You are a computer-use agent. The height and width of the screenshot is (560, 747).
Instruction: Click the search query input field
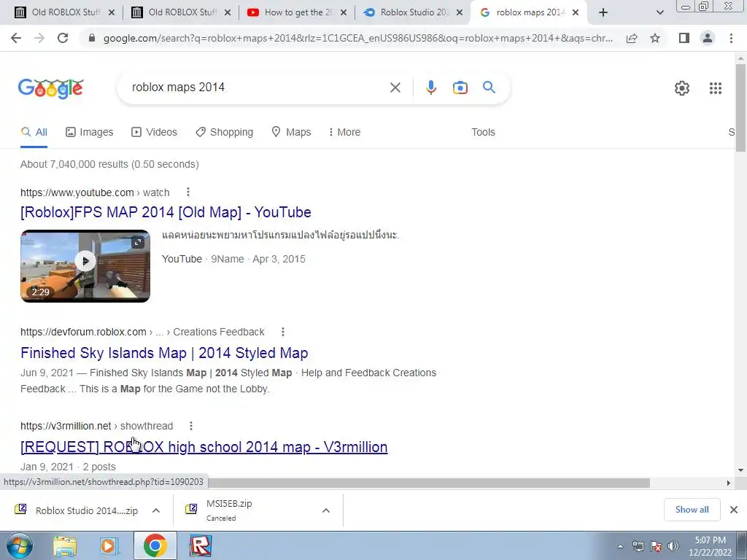tap(258, 87)
